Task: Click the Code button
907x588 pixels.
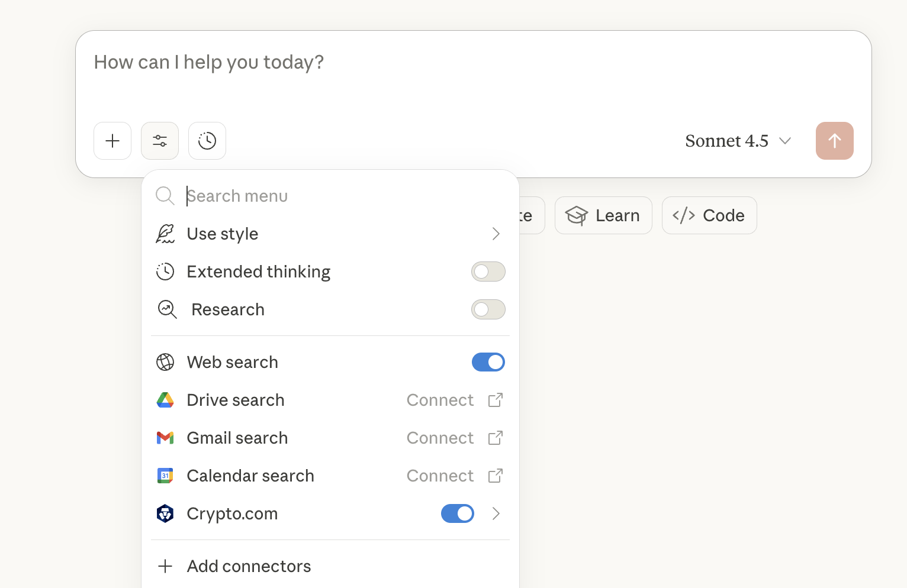Action: pos(709,215)
